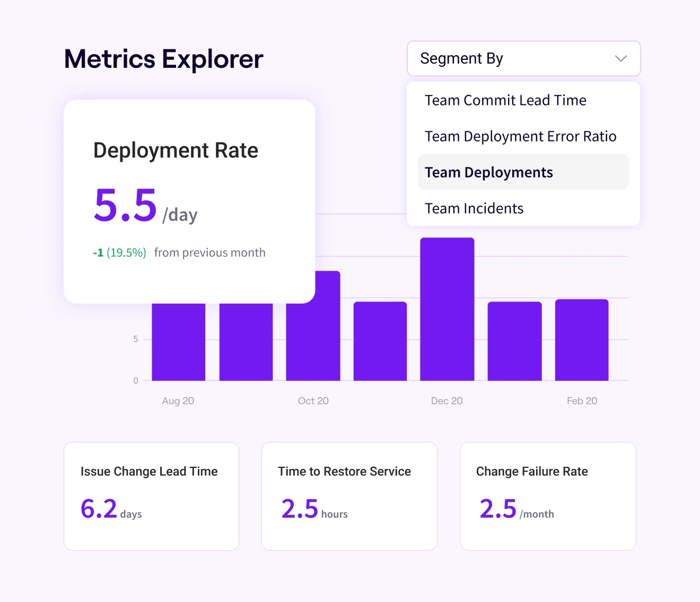This screenshot has height=602, width=700.
Task: Pick Team Incidents from the list
Action: coord(474,208)
